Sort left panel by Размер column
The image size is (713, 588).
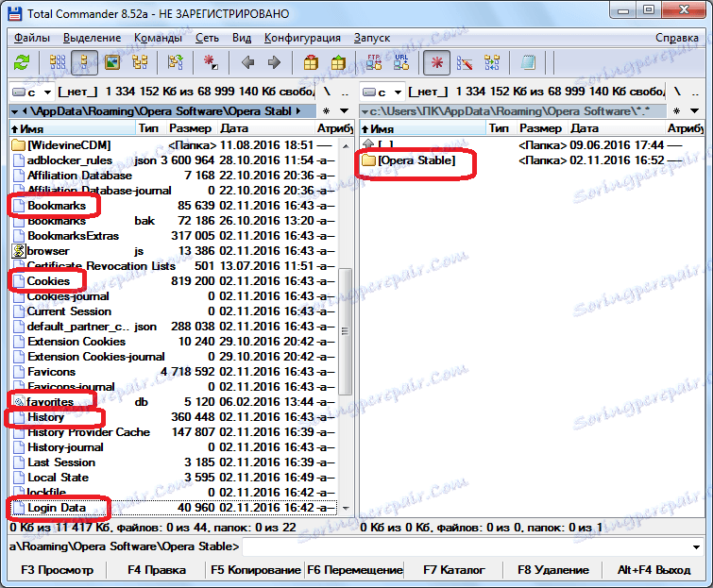click(192, 128)
